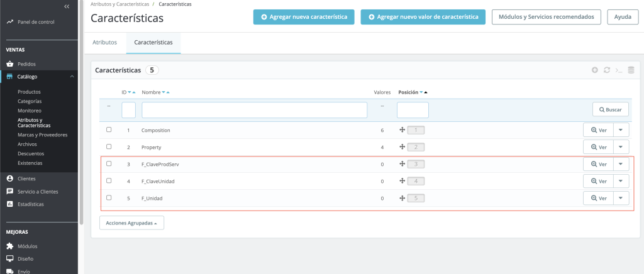Switch to the Atributos tab
This screenshot has width=644, height=274.
(105, 42)
